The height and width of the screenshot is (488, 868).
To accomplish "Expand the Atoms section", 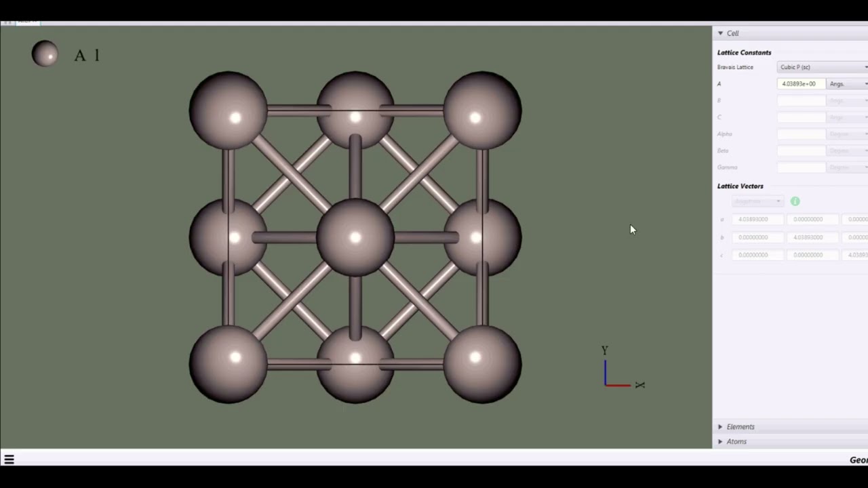I will coord(720,442).
